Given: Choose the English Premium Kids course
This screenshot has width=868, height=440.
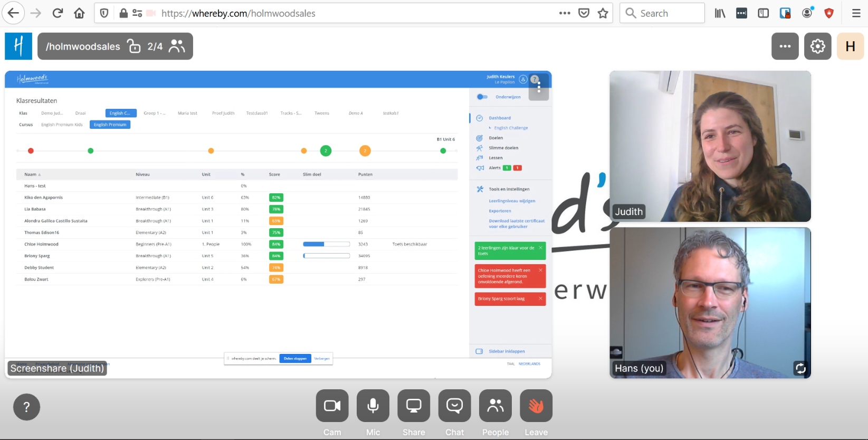Looking at the screenshot, I should (x=62, y=125).
